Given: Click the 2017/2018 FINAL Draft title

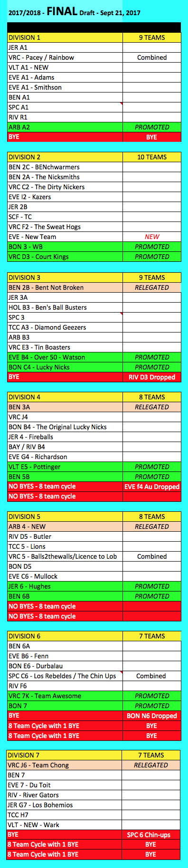Looking at the screenshot, I should (x=75, y=12).
